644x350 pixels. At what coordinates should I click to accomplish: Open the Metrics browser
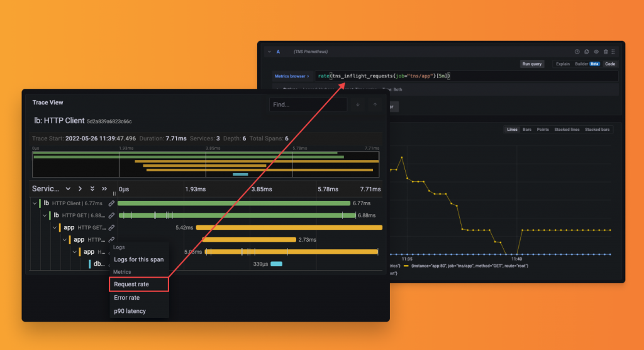(292, 76)
